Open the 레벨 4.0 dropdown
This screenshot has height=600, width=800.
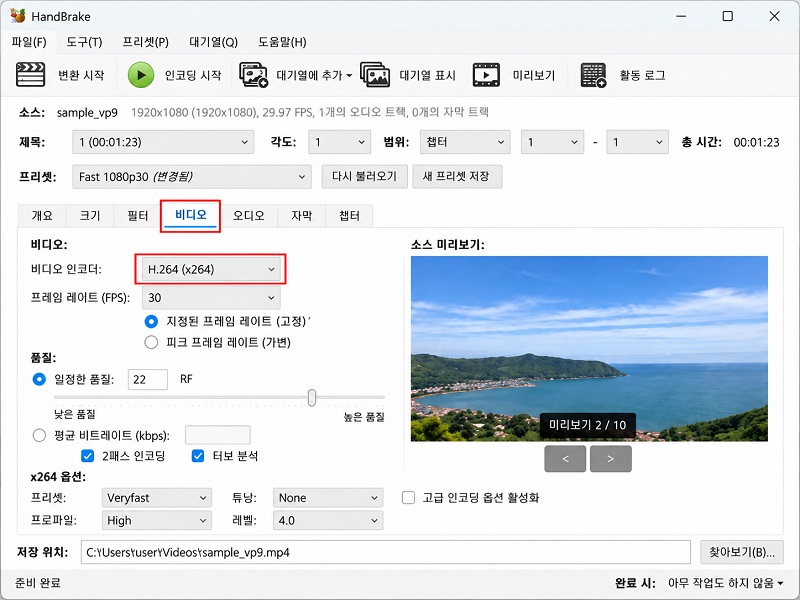328,520
